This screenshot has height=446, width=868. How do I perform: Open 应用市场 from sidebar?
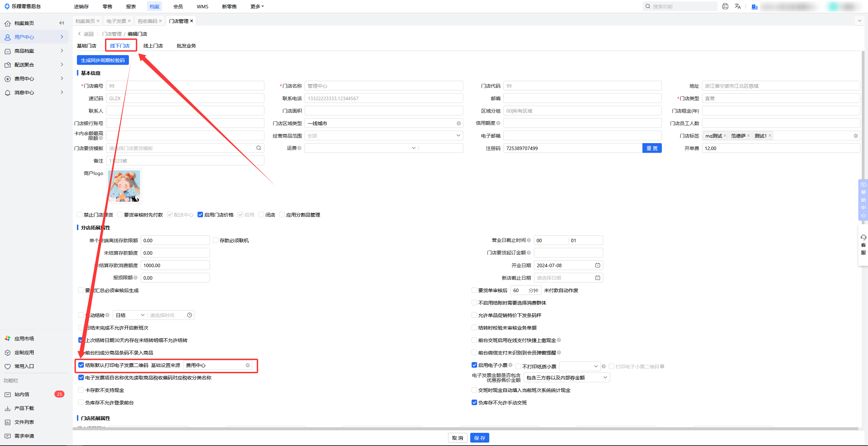pos(24,339)
